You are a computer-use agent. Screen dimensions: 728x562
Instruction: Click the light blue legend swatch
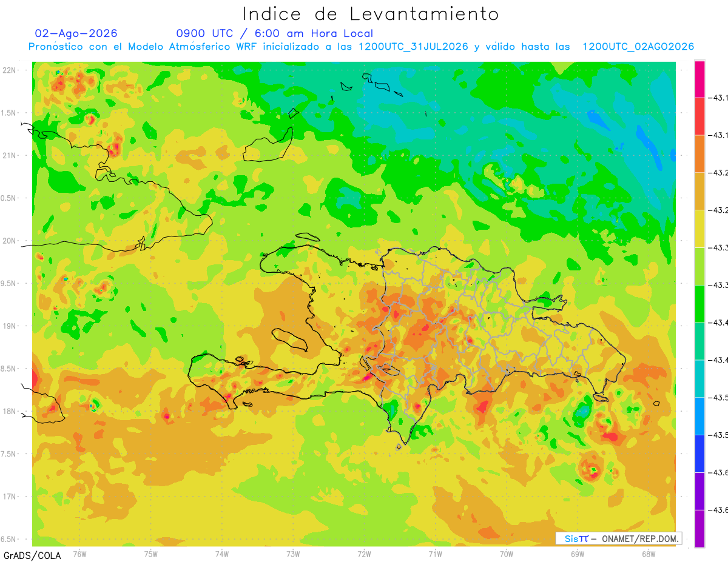point(699,416)
